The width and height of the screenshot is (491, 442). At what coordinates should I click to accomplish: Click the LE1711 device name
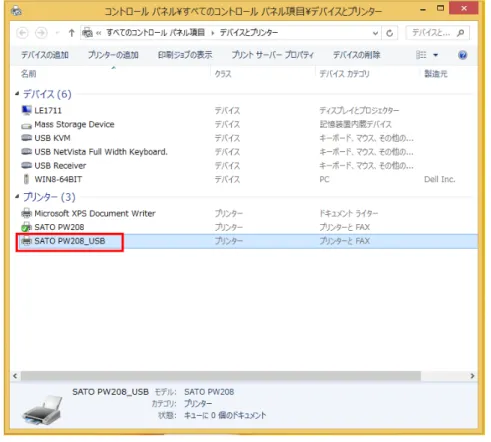[48, 111]
